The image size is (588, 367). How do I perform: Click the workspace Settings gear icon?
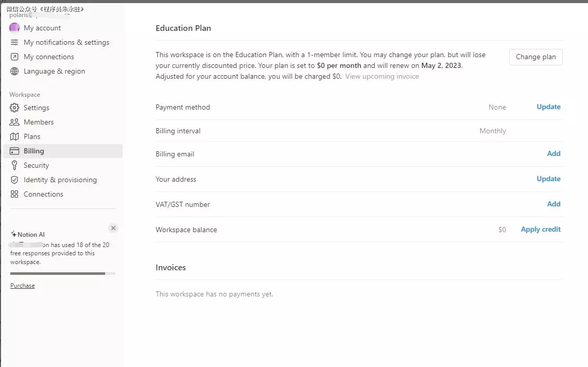(x=14, y=108)
